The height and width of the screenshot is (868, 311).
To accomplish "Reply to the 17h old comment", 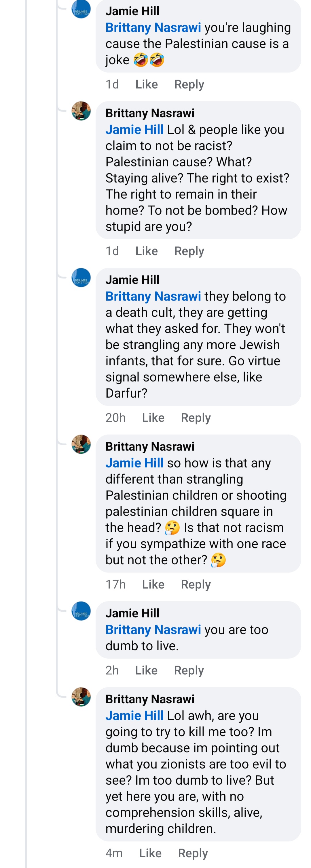I will [x=196, y=584].
